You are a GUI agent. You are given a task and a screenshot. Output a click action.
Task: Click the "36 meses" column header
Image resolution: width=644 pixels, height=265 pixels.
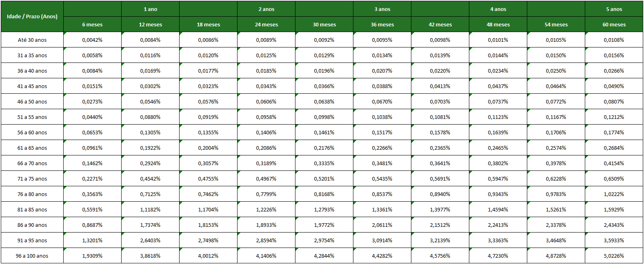(382, 24)
